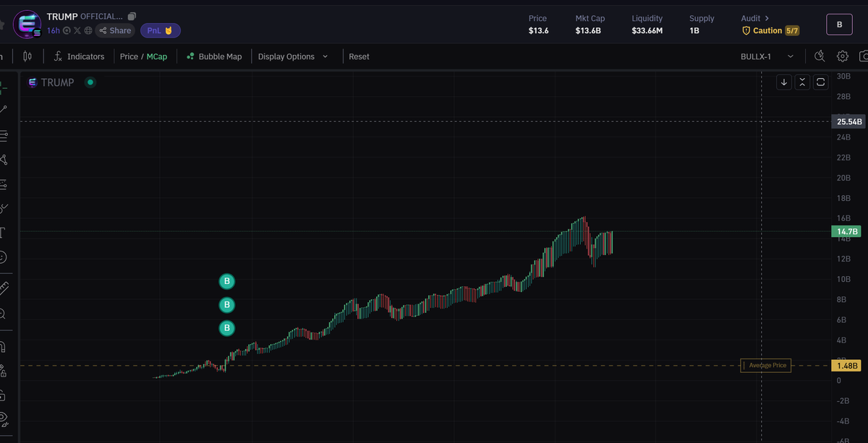Click the 14.7B current price label
This screenshot has height=443, width=868.
point(848,231)
